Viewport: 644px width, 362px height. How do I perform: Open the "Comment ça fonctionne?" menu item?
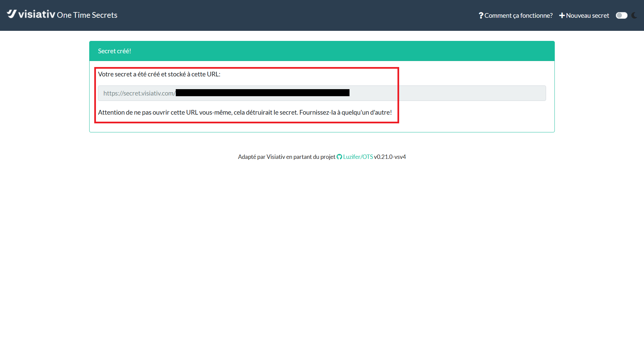point(518,15)
